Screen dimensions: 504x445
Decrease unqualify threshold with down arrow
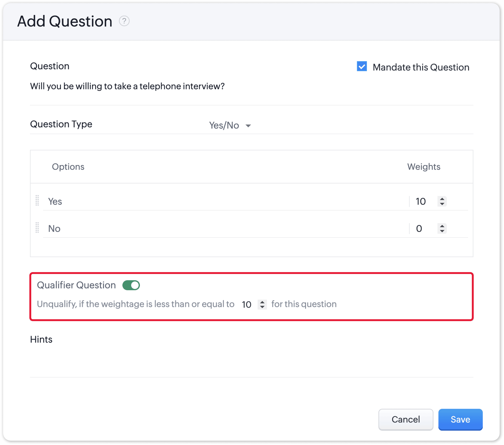coord(262,307)
